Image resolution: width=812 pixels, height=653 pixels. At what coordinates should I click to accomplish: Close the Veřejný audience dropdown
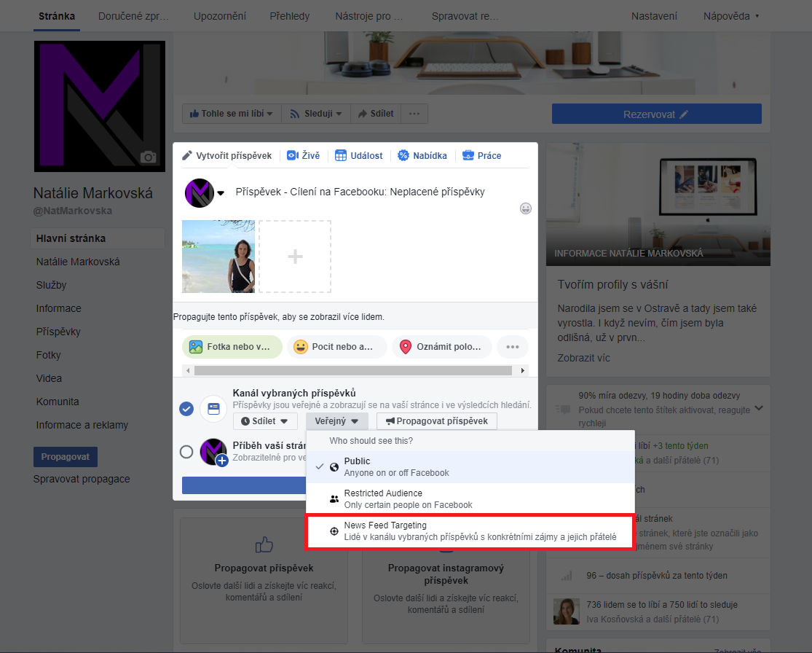(337, 421)
